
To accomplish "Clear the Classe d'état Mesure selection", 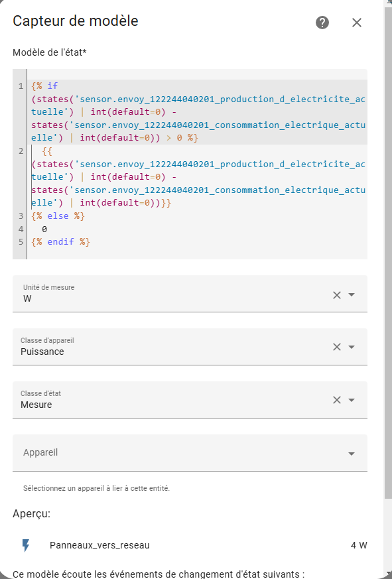I will (336, 400).
